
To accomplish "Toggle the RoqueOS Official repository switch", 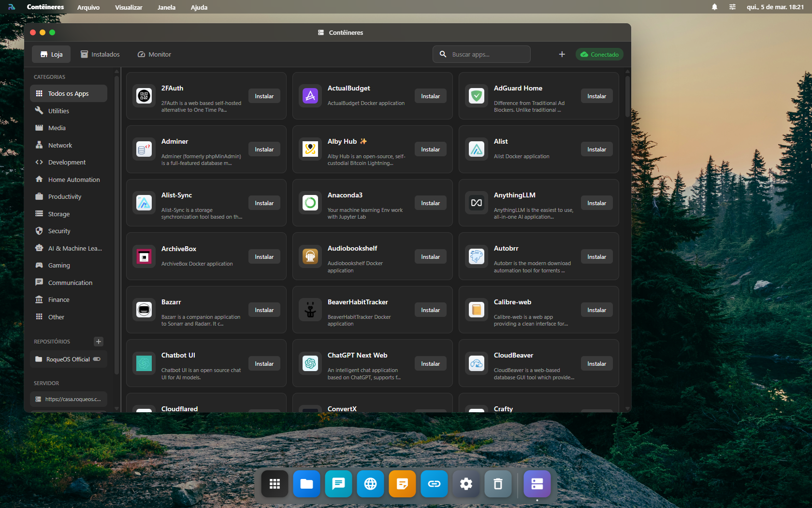I will [97, 359].
